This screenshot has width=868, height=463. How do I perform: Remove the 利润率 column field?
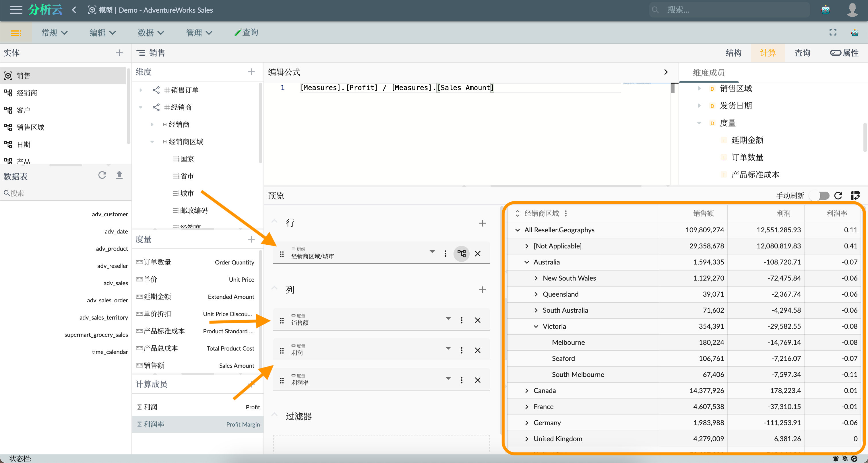point(477,380)
